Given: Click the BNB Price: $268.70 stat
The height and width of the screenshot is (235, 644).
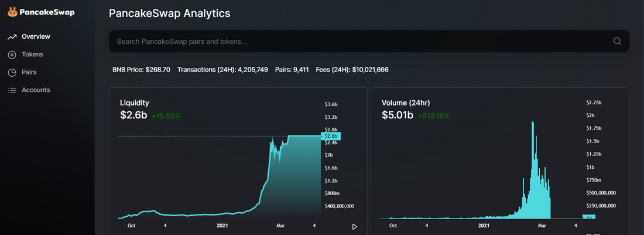Looking at the screenshot, I should tap(141, 70).
